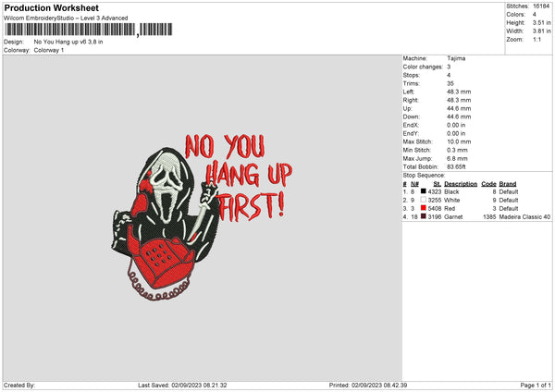This screenshot has width=555, height=392.
Task: Click the Stitches count 16184
Action: (541, 6)
